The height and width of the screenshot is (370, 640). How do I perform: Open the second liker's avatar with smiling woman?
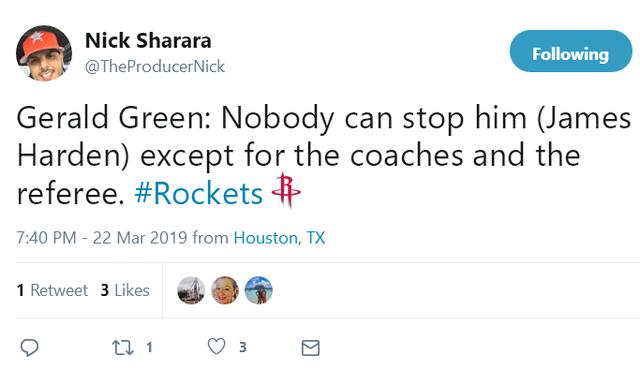225,290
